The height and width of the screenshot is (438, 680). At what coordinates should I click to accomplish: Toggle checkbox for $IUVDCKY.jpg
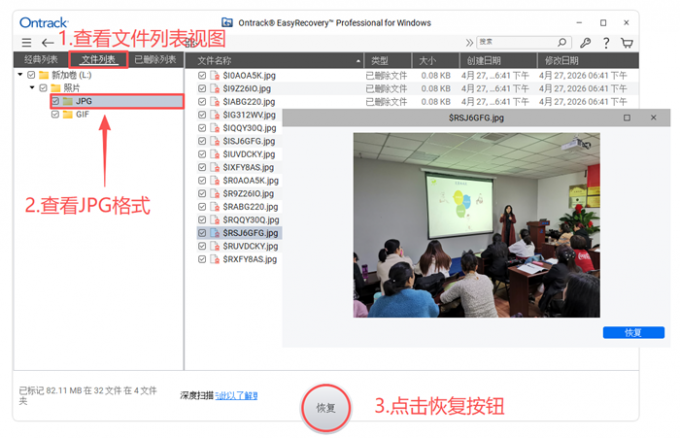coord(202,154)
